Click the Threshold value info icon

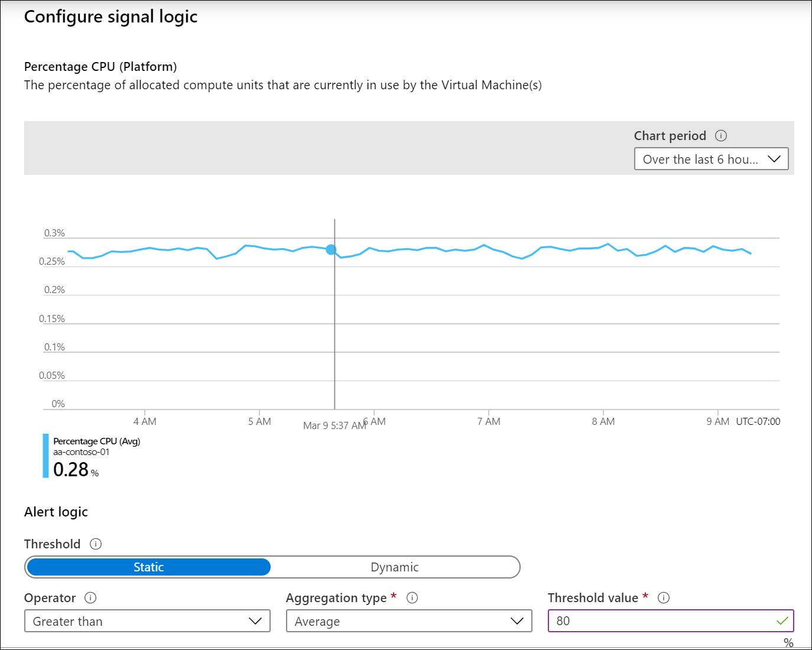point(664,597)
